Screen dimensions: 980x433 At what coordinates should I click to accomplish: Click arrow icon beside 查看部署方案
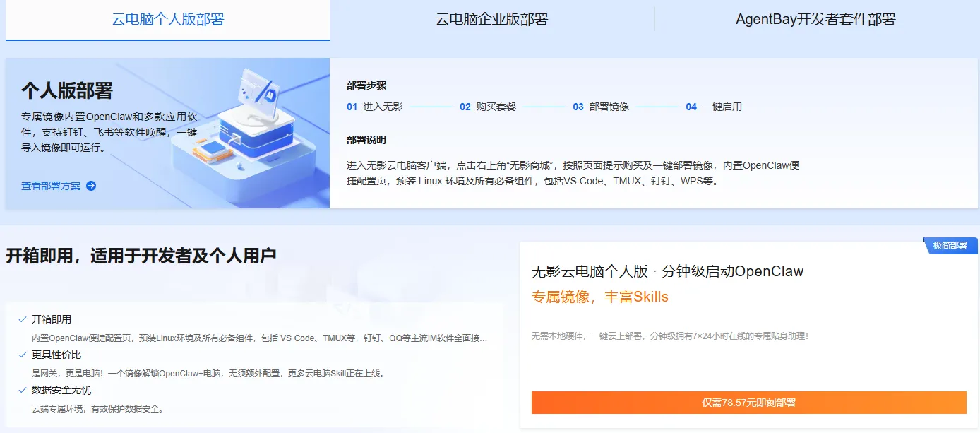[91, 186]
